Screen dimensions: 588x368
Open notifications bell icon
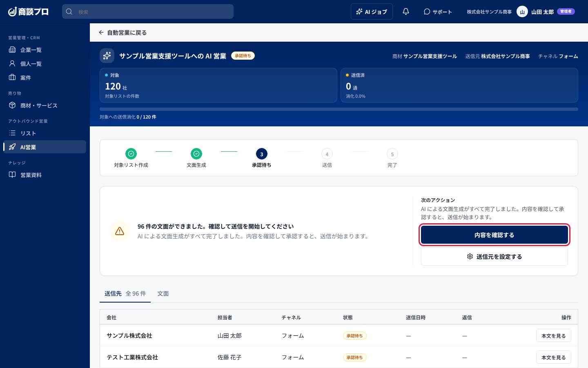point(406,11)
